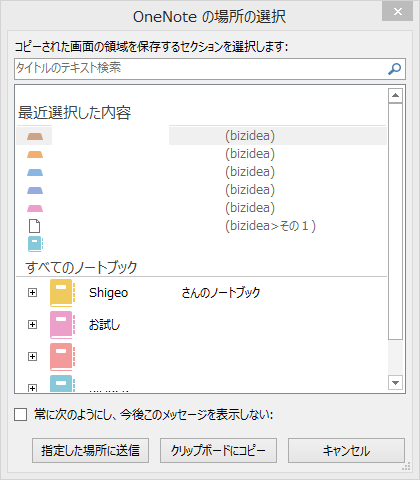The image size is (420, 480).
Task: Close the OneNote の場所の選択 dialog
Action: tap(397, 12)
